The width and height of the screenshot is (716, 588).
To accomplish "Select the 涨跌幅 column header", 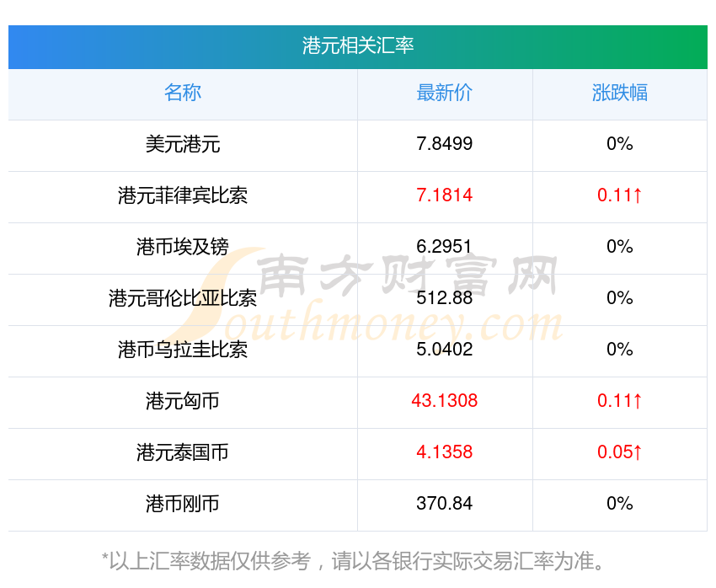I will (x=620, y=93).
